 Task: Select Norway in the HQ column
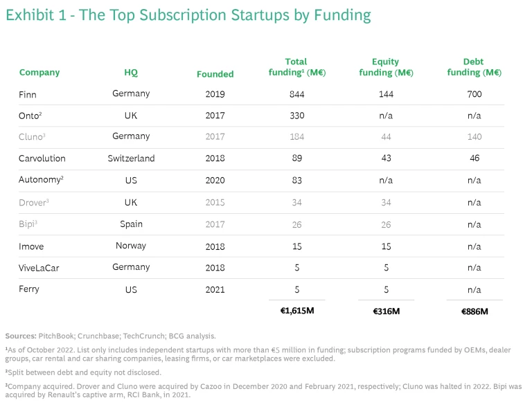[131, 245]
